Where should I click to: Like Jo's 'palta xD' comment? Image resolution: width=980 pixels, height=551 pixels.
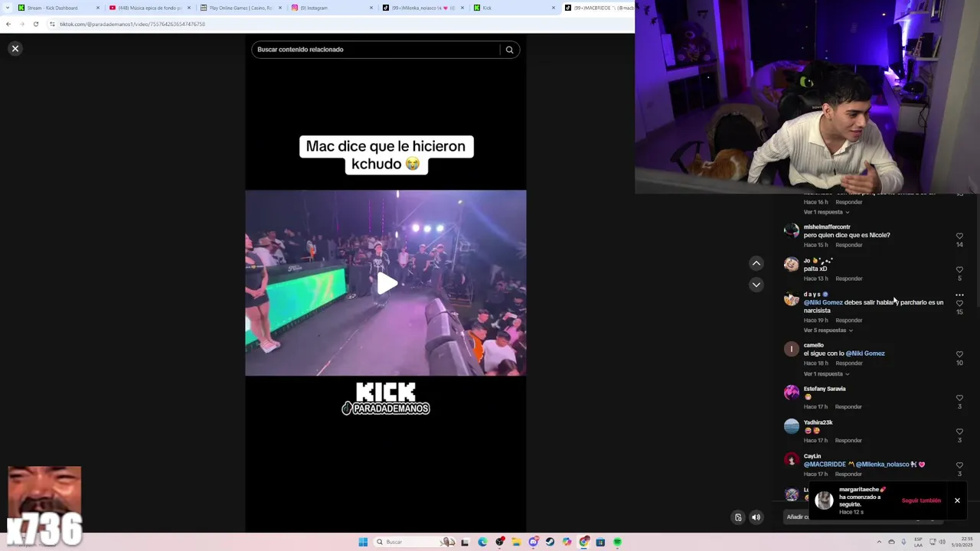[959, 270]
